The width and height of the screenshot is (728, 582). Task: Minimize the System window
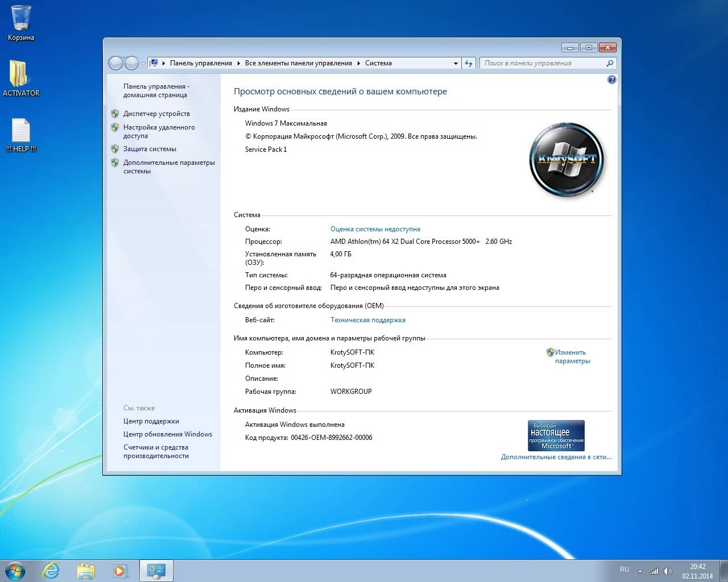click(570, 47)
